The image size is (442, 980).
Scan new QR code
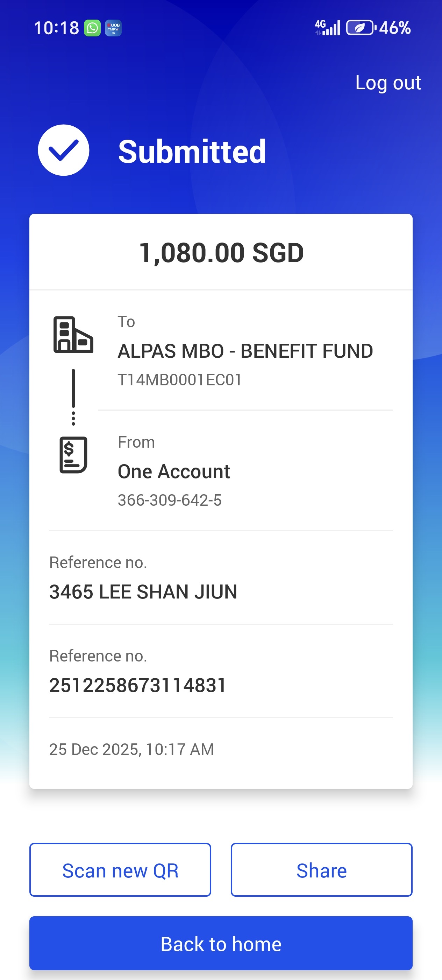(120, 870)
